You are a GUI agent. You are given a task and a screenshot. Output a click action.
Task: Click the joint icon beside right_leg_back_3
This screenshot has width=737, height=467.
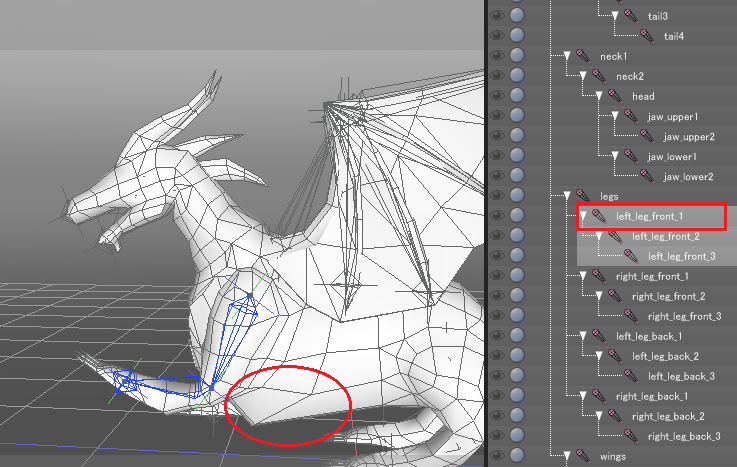click(631, 436)
